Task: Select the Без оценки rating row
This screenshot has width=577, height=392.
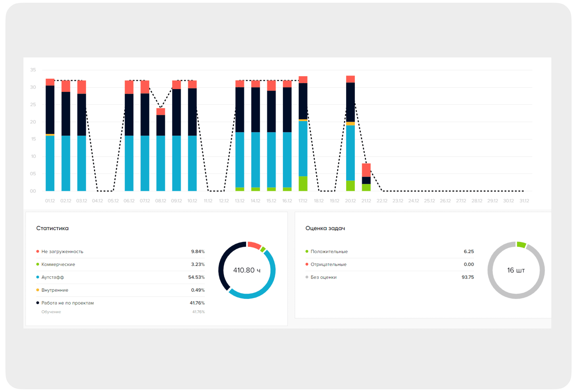Action: tap(323, 277)
